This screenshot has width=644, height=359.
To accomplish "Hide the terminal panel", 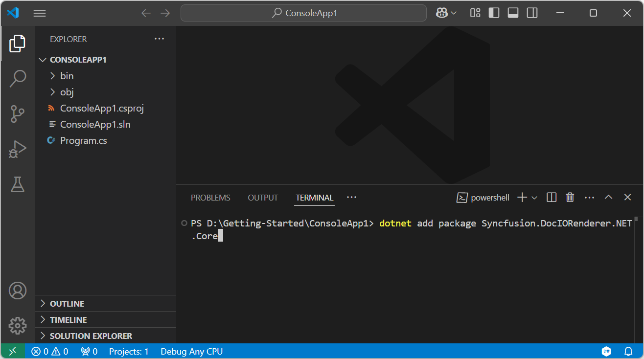I will coord(627,197).
